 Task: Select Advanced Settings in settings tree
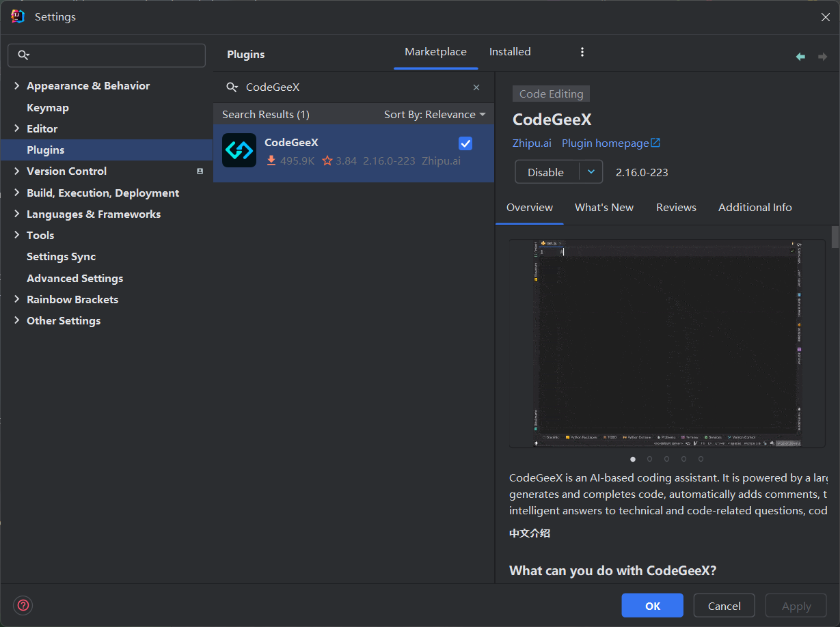click(x=74, y=278)
